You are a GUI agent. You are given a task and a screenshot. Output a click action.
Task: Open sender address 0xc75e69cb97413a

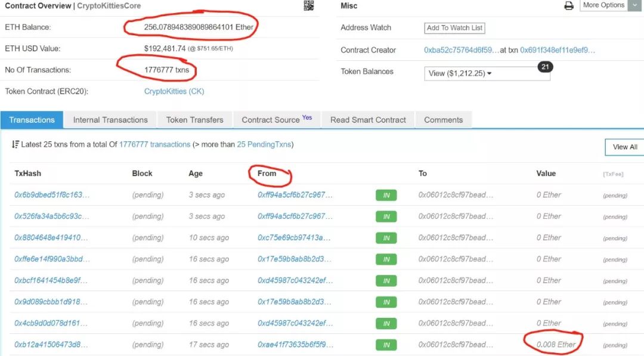pyautogui.click(x=294, y=238)
